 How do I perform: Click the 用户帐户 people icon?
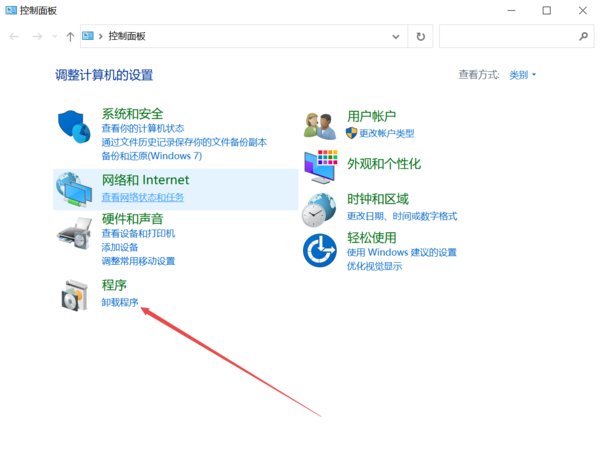tap(320, 125)
